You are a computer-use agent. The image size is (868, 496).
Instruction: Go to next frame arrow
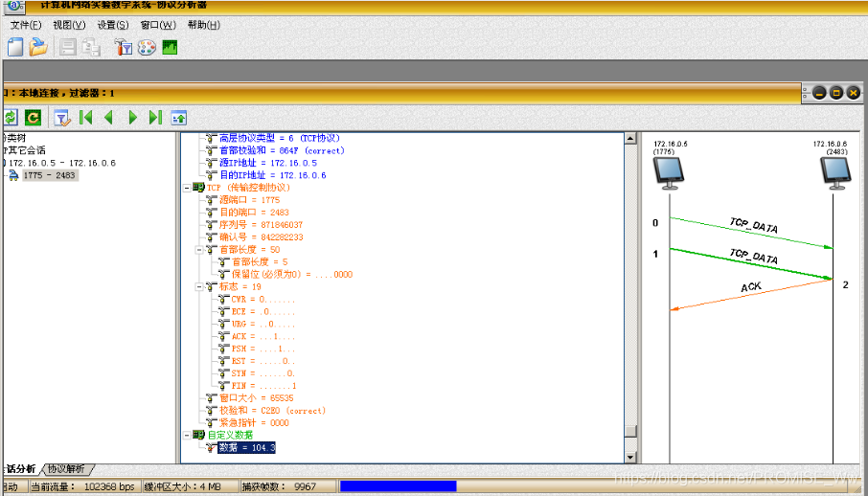point(132,117)
